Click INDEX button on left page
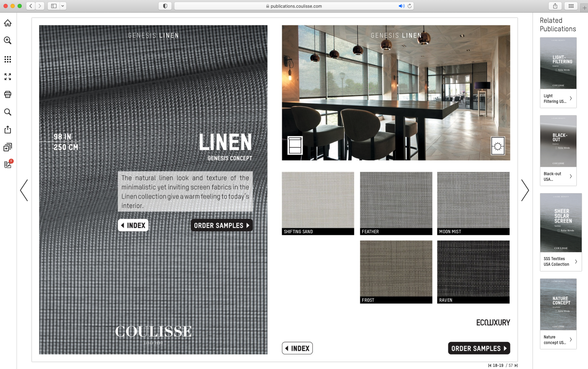Screen dimensions: 588x369 (133, 225)
